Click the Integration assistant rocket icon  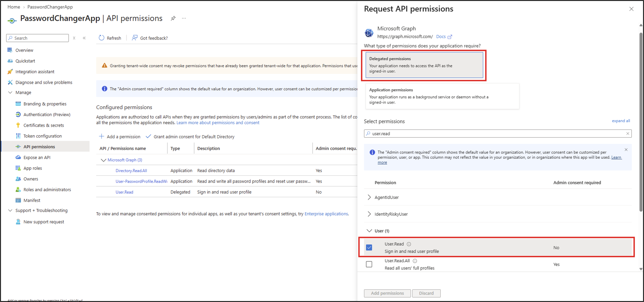[x=10, y=71]
